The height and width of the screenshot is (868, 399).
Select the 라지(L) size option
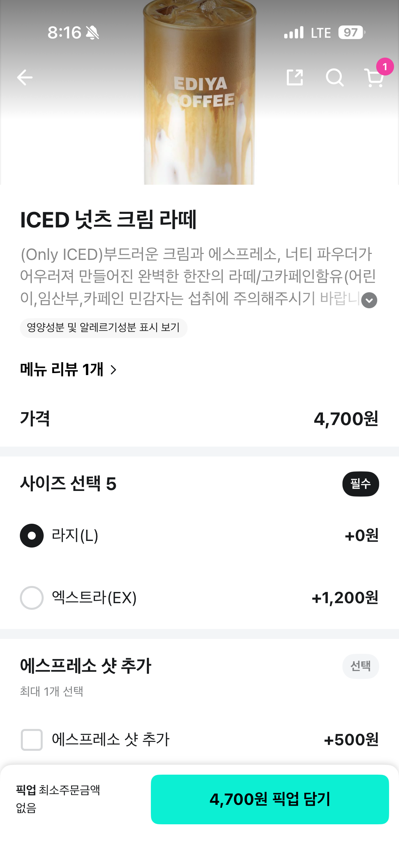pos(32,535)
